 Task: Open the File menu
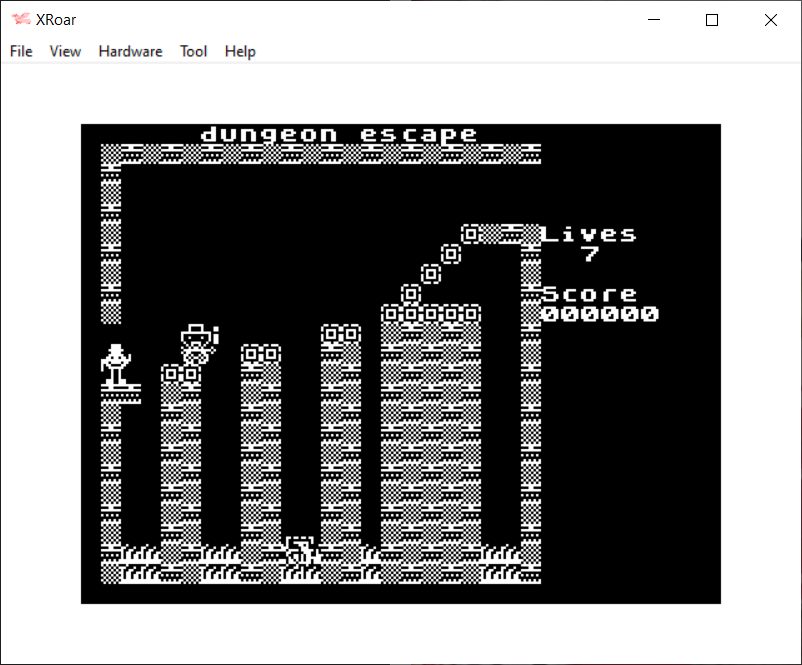(x=21, y=51)
